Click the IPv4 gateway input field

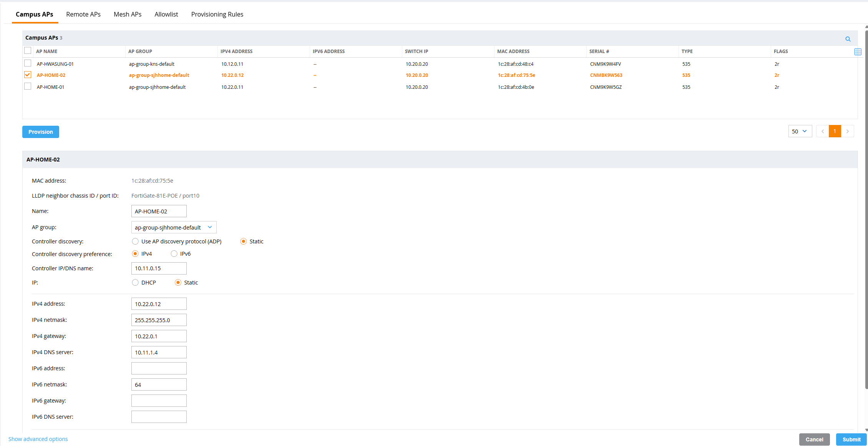(159, 336)
